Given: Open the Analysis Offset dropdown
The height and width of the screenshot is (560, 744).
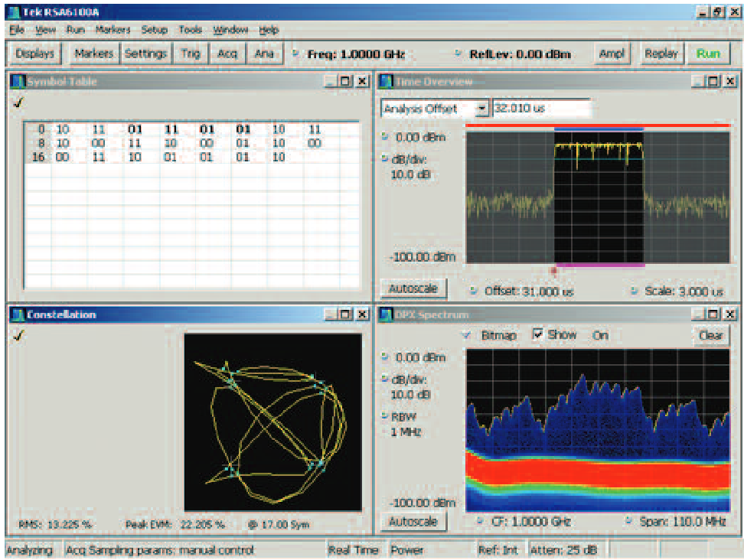Looking at the screenshot, I should tap(483, 107).
